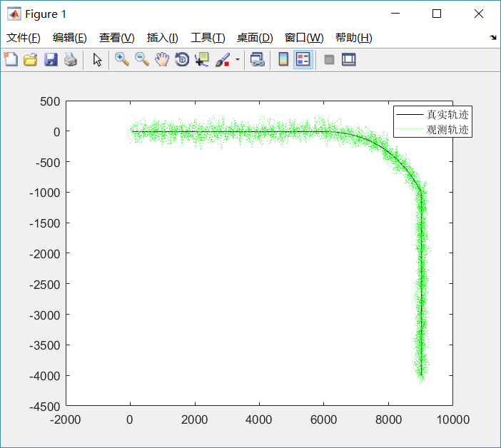Viewport: 501px width, 448px height.
Task: Open the 文件(F) menu
Action: (x=24, y=38)
